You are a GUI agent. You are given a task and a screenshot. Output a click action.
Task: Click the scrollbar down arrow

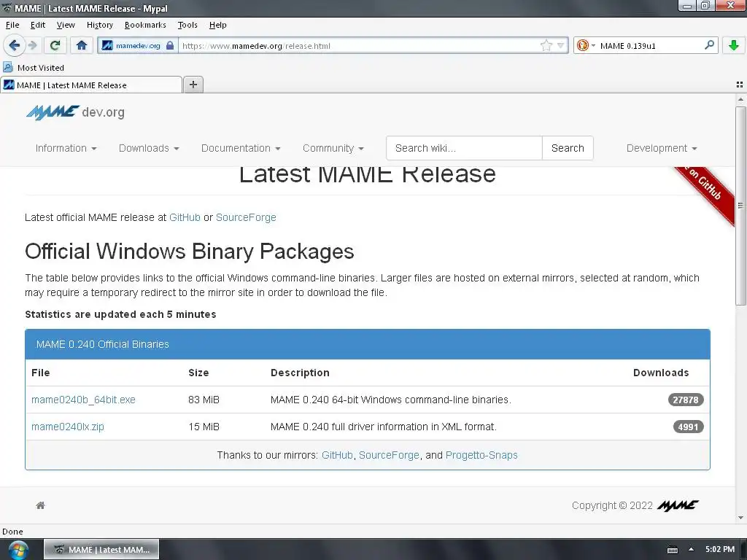[740, 518]
